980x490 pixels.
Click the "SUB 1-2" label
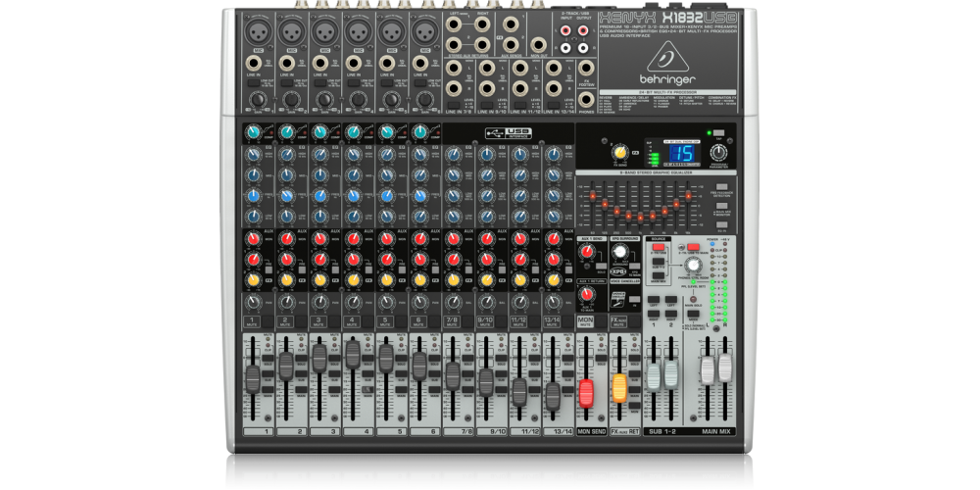click(x=661, y=431)
